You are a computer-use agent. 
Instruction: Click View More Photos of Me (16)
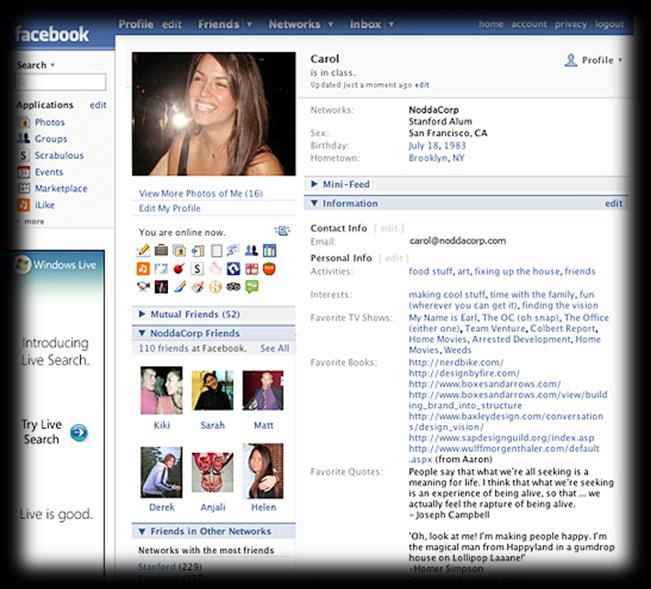(x=201, y=193)
